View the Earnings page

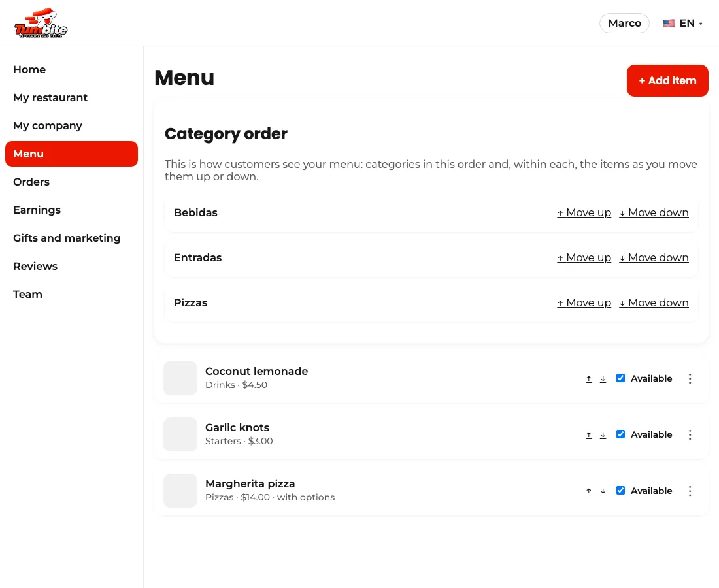click(x=71, y=210)
